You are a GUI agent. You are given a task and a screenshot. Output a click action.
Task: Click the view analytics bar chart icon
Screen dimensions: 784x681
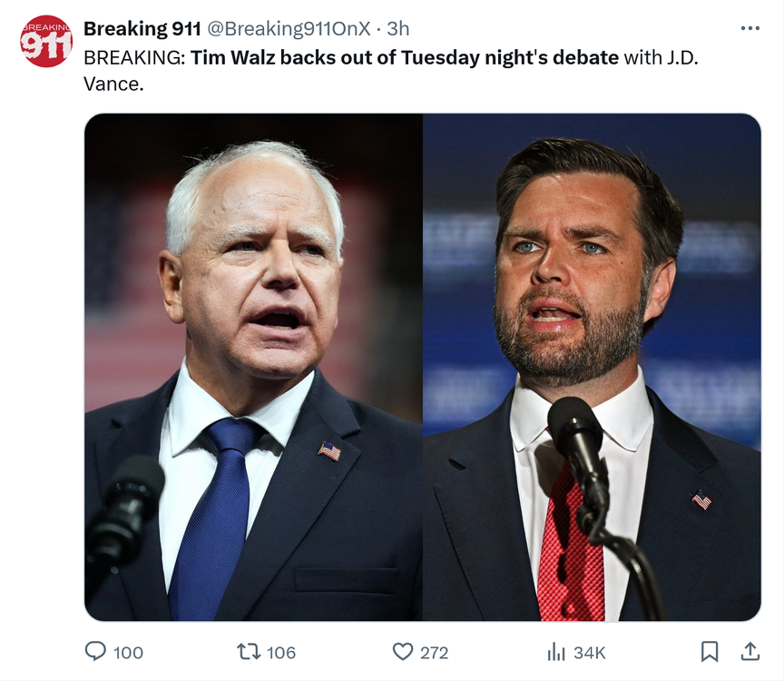click(x=556, y=651)
